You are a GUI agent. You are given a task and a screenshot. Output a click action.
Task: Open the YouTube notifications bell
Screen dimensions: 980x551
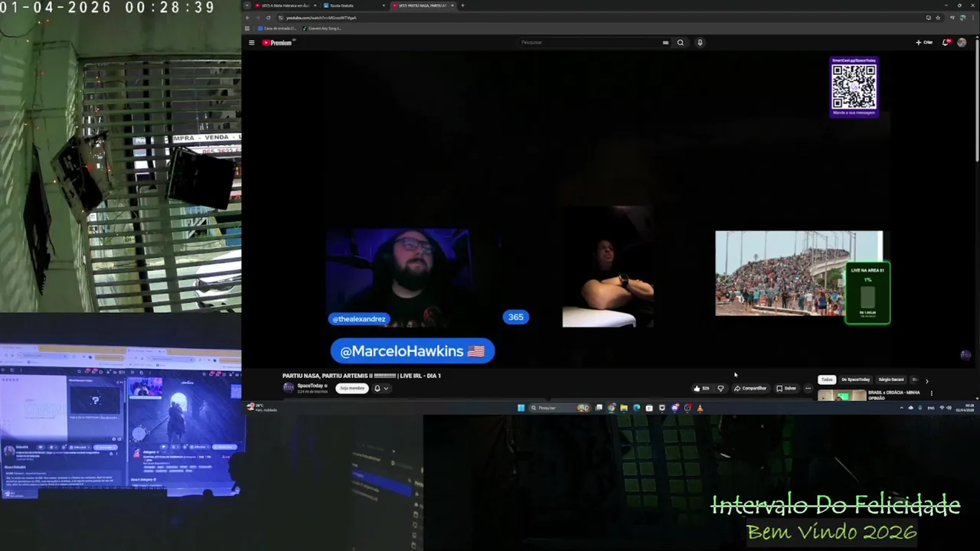pos(946,43)
